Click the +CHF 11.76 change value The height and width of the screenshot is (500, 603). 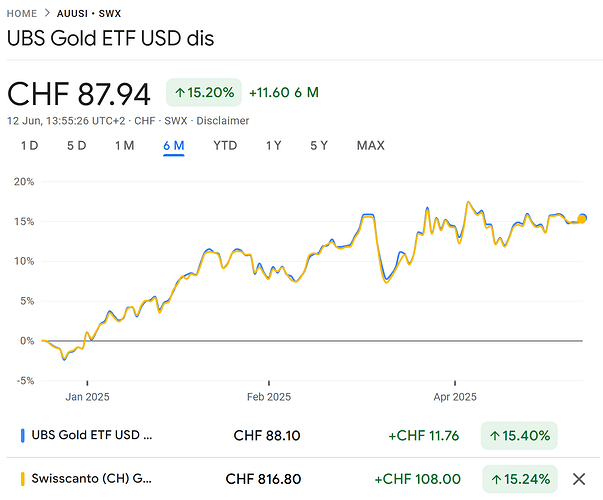[x=423, y=436]
